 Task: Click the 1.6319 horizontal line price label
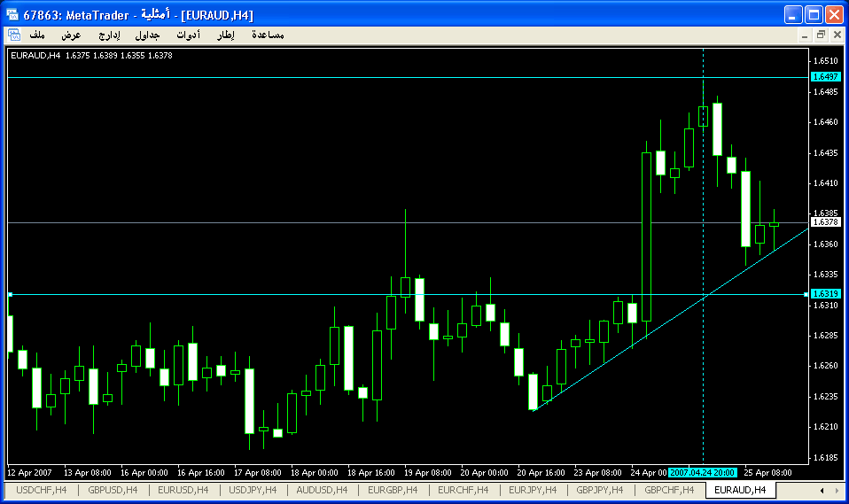pyautogui.click(x=826, y=294)
